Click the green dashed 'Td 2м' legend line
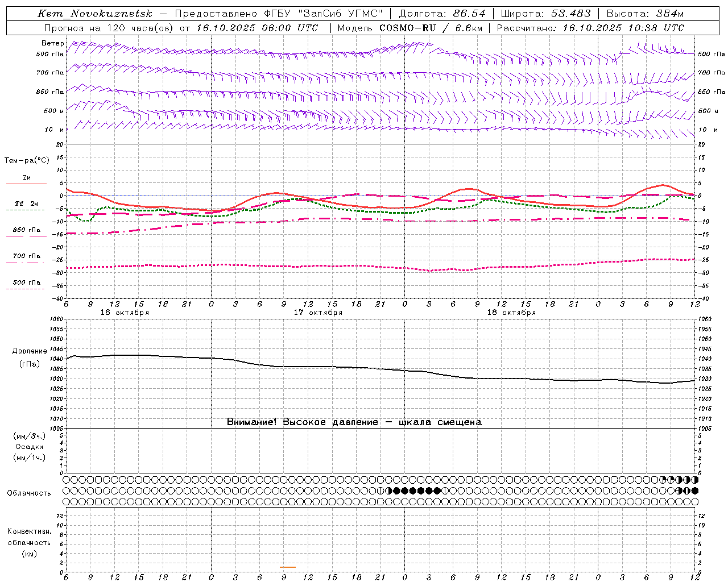The height and width of the screenshot is (582, 728). [x=25, y=210]
